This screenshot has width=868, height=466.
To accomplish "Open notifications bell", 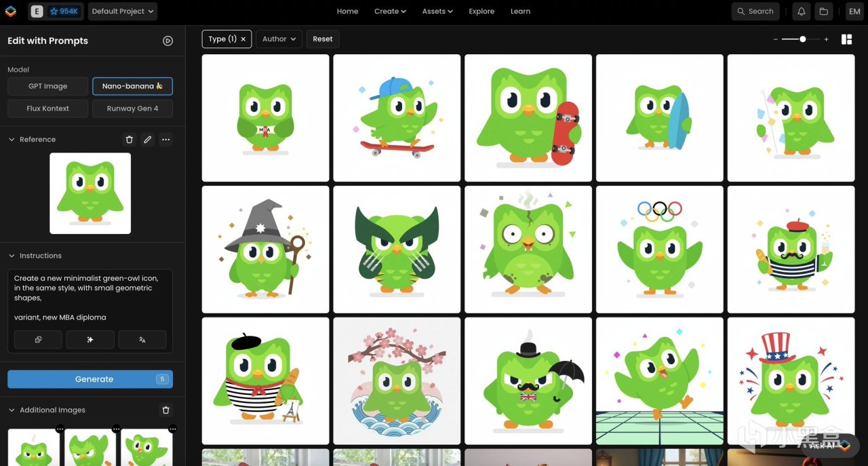I will (802, 11).
